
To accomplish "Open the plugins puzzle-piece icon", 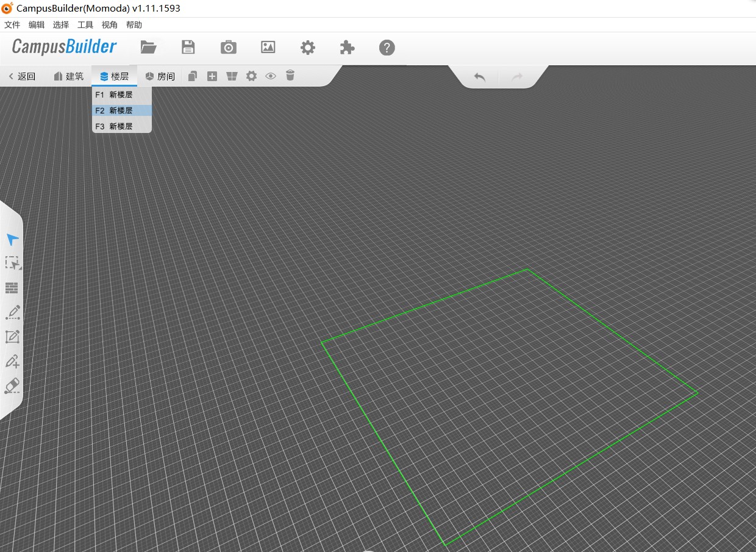I will (x=348, y=47).
